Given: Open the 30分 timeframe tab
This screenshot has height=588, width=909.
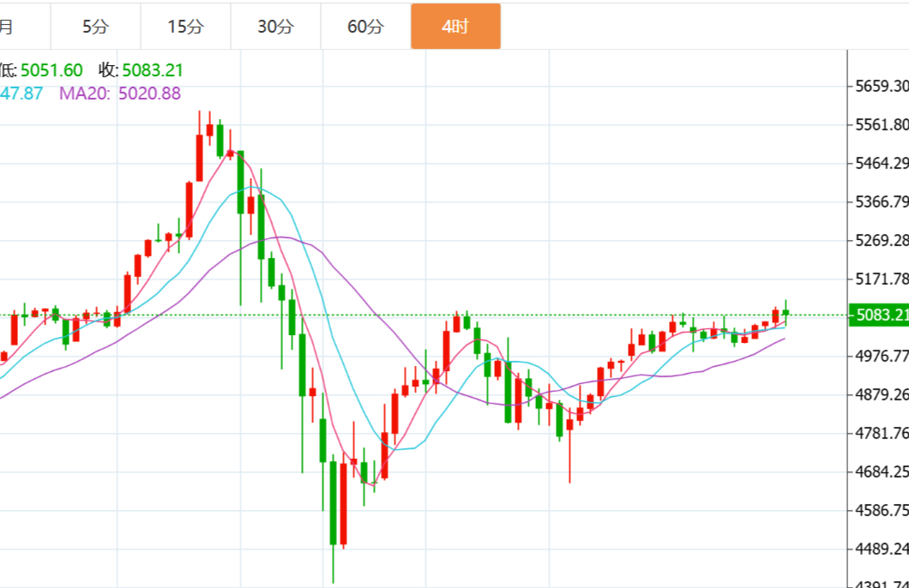Looking at the screenshot, I should pyautogui.click(x=275, y=27).
